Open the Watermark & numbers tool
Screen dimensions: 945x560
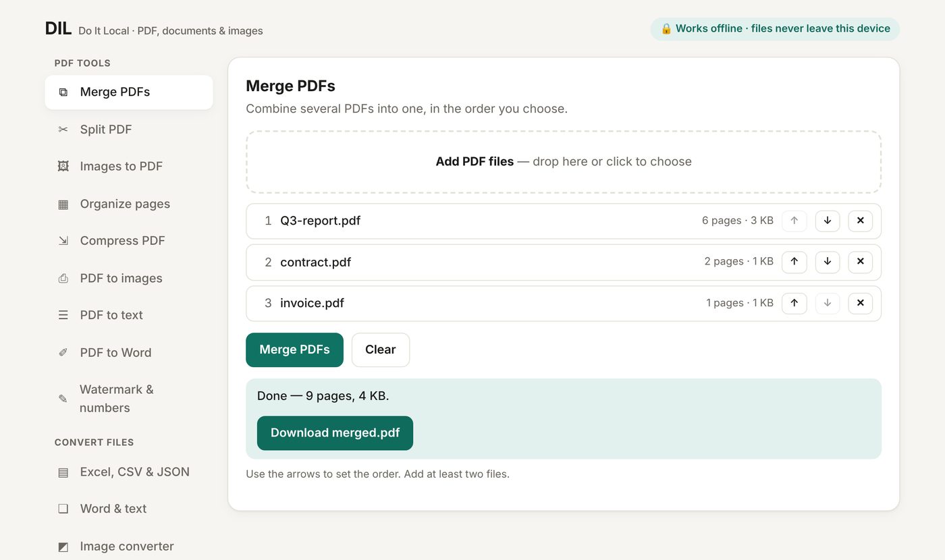click(x=129, y=399)
